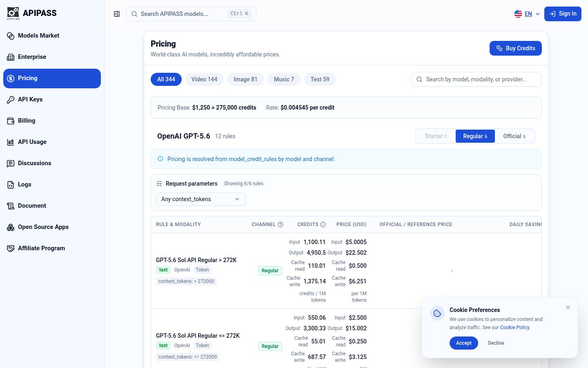Click GPT-5.6 Sol API Regular > 272K title

(196, 260)
